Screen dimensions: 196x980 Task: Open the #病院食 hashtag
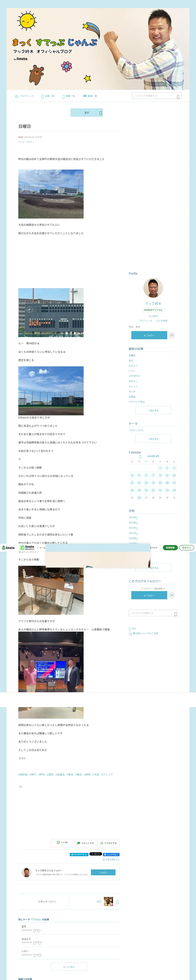tap(23, 775)
